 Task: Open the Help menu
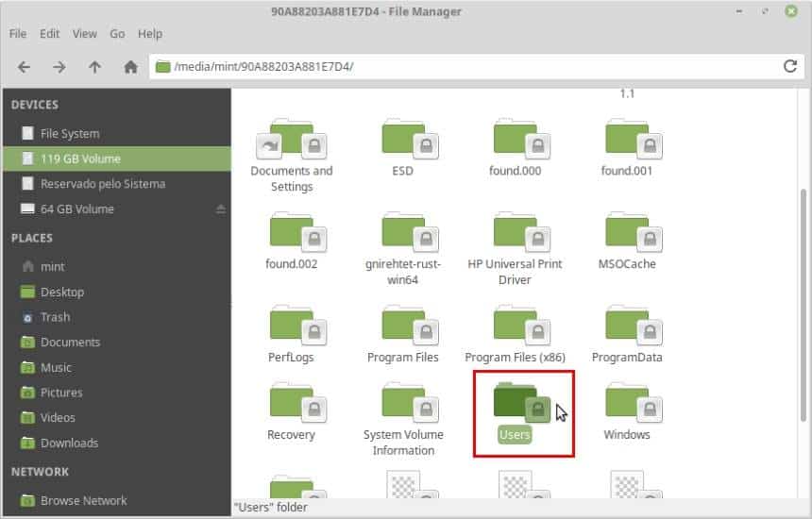coord(150,34)
